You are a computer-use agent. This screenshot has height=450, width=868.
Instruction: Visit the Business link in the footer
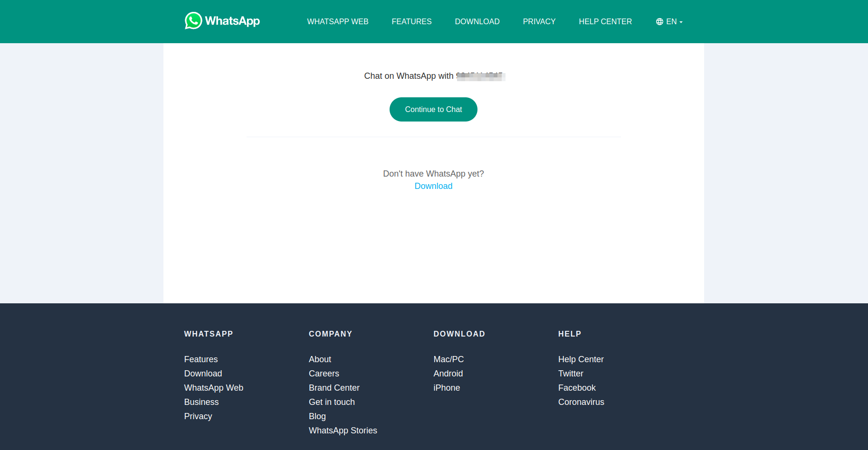tap(201, 402)
